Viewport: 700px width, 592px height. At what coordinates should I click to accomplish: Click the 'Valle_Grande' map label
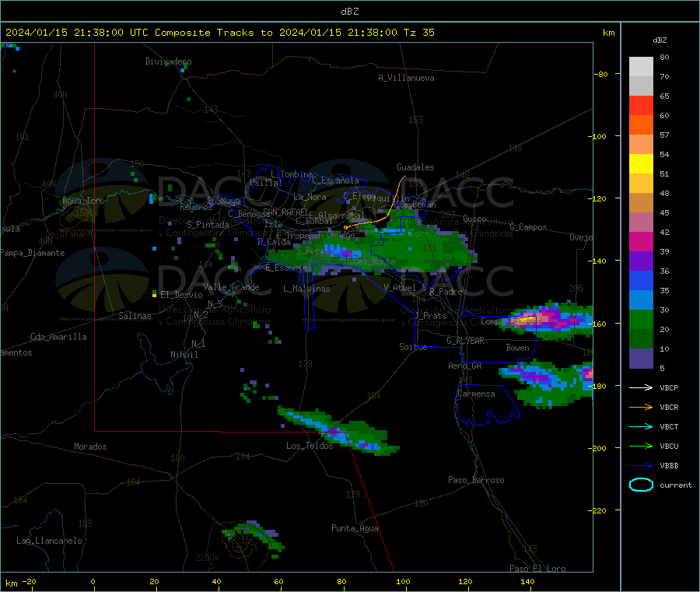(231, 287)
